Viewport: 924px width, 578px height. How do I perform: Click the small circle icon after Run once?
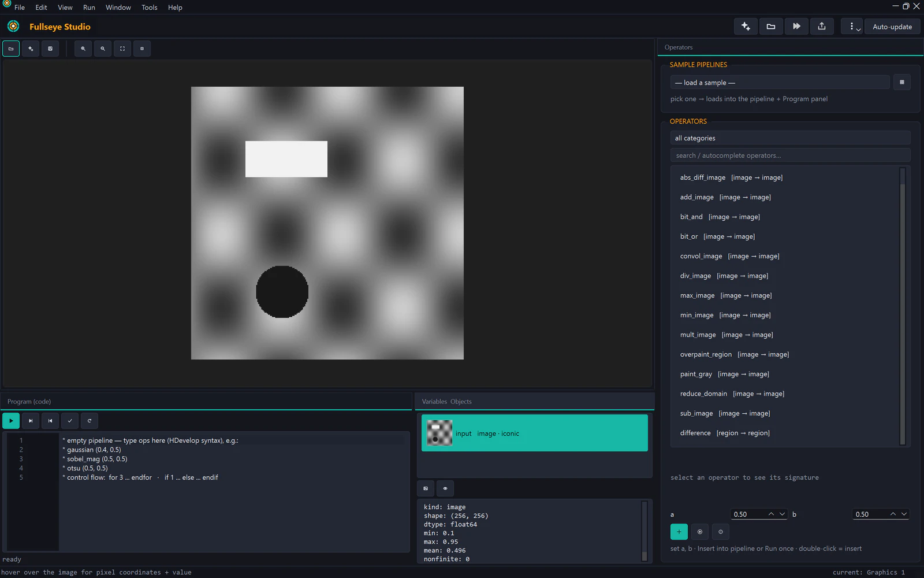721,532
